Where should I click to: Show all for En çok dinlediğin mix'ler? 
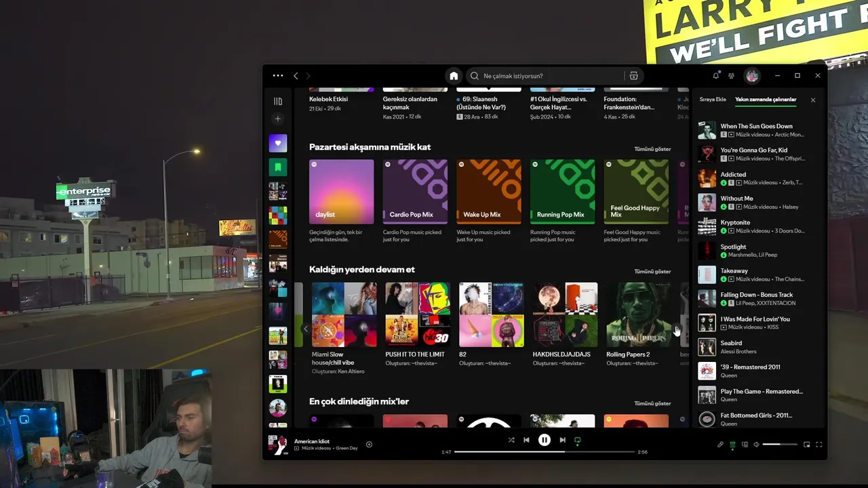point(652,403)
